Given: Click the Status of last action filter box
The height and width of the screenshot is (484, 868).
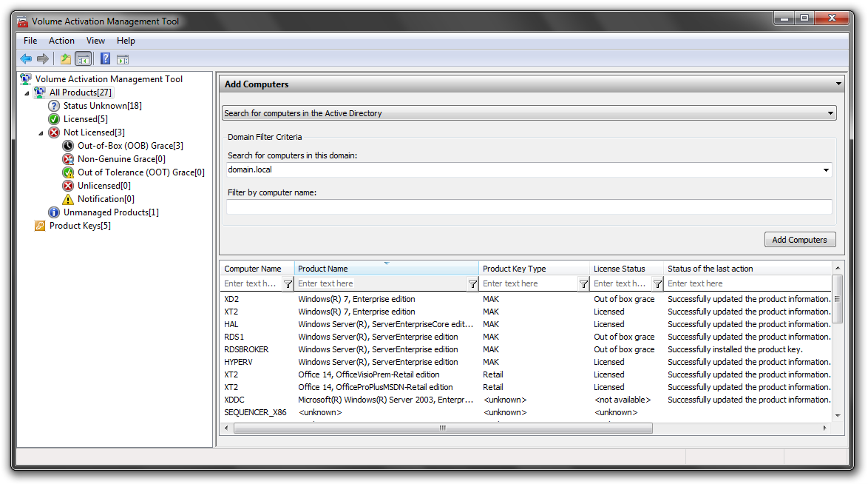Looking at the screenshot, I should [x=748, y=284].
